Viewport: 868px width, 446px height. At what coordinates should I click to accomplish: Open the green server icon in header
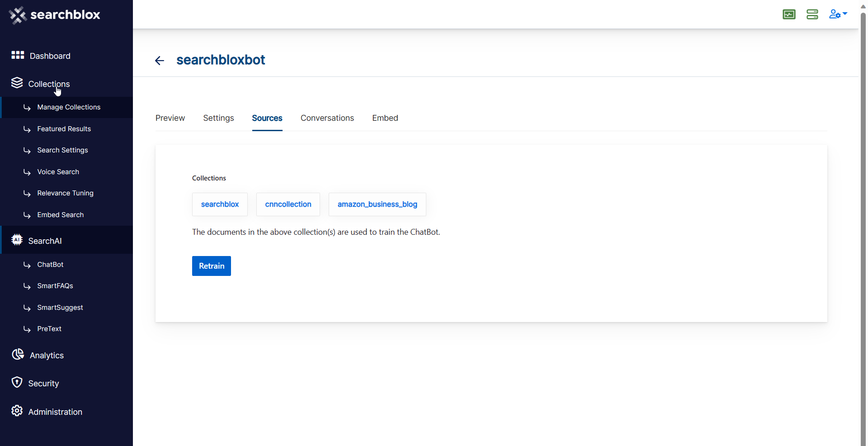[812, 14]
